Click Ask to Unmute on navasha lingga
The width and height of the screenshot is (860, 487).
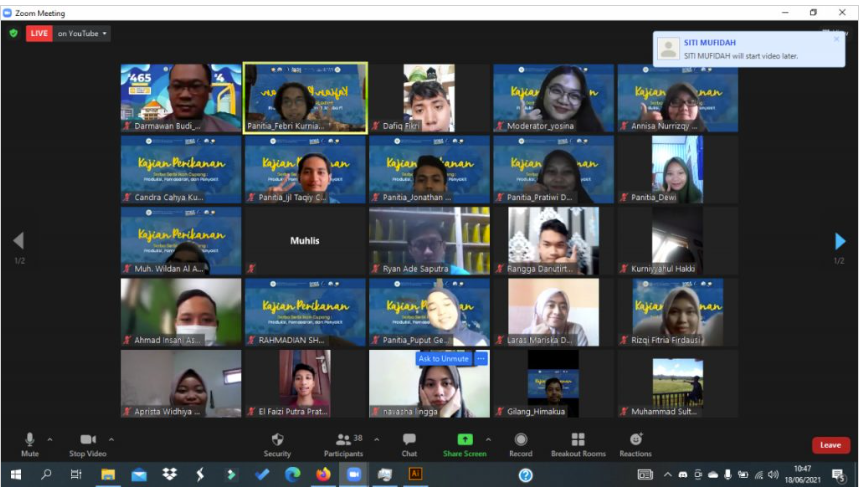coord(444,358)
